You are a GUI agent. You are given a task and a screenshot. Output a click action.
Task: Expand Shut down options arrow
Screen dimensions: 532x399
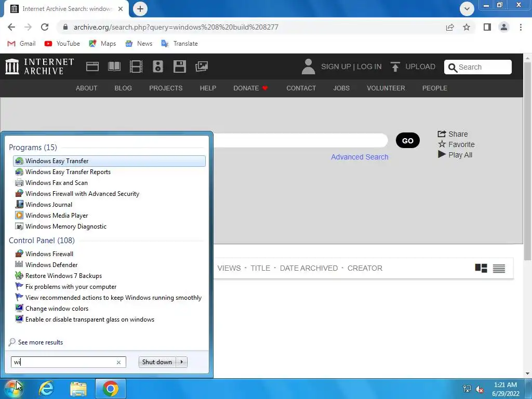coord(182,362)
